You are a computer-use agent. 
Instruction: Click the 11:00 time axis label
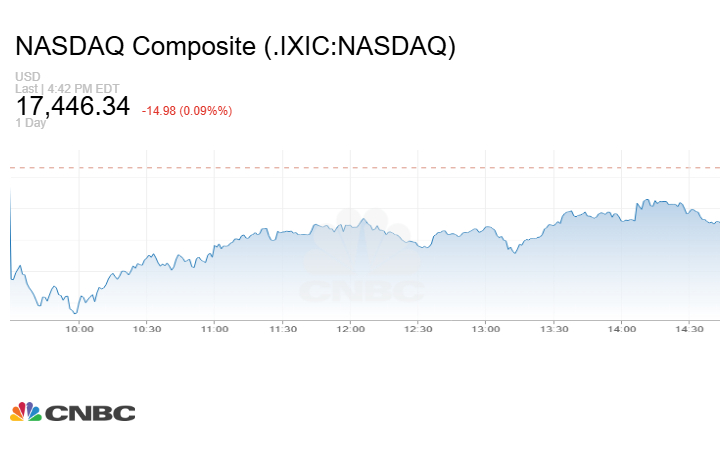[215, 329]
